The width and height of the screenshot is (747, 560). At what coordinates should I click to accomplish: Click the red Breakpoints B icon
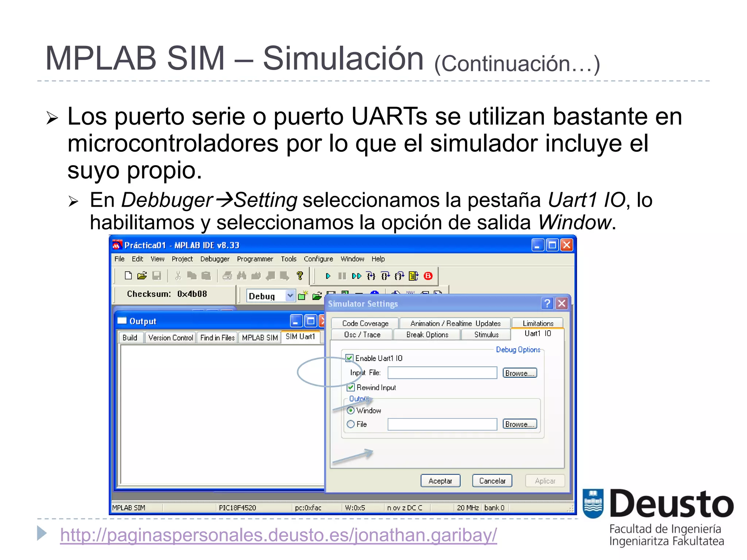(x=428, y=276)
